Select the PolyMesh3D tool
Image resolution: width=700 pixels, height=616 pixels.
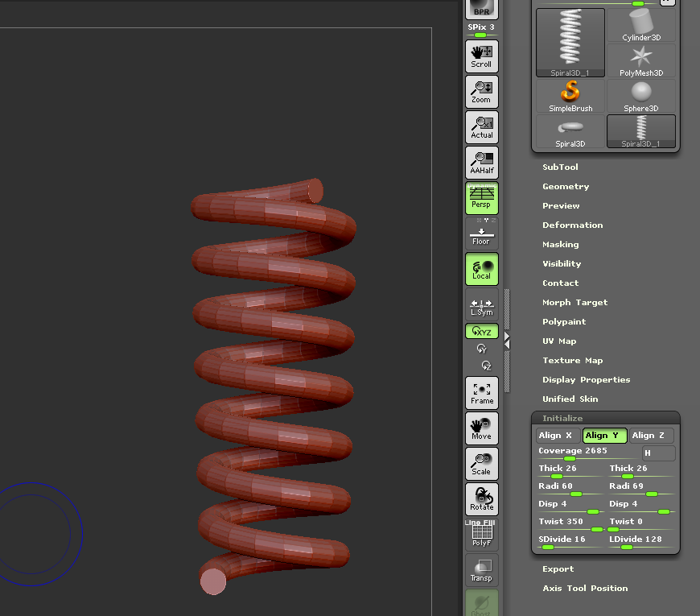(641, 60)
